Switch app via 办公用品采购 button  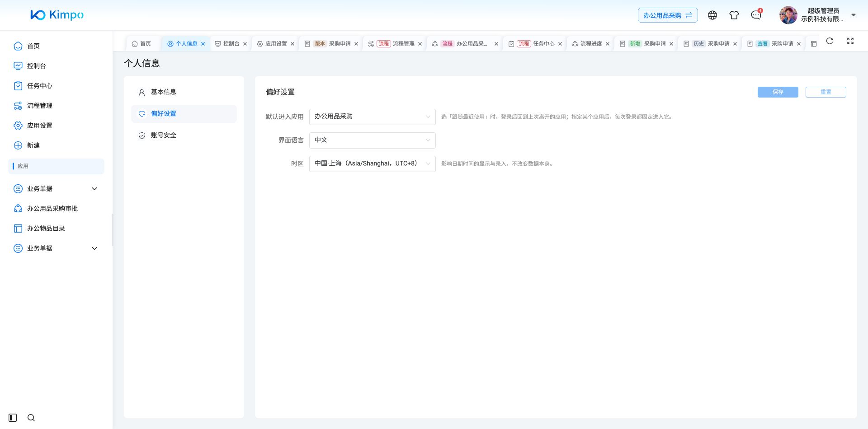(x=668, y=15)
